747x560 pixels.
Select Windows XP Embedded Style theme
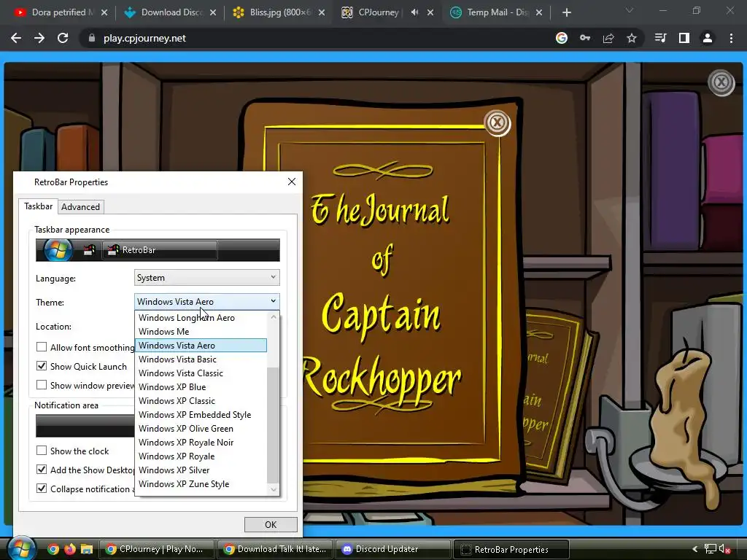tap(201, 414)
